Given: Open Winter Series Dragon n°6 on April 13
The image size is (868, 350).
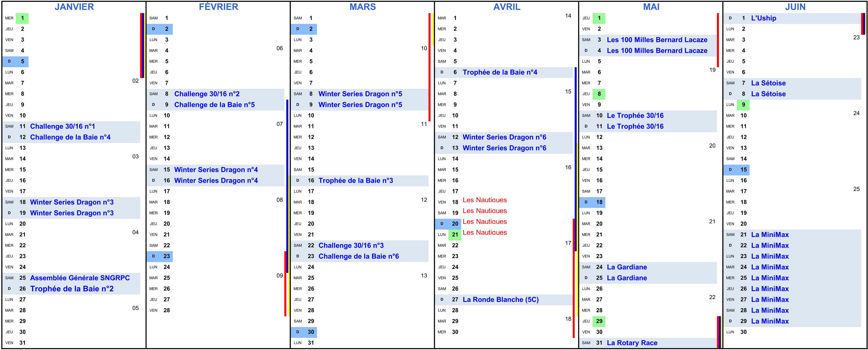Looking at the screenshot, I should point(504,148).
